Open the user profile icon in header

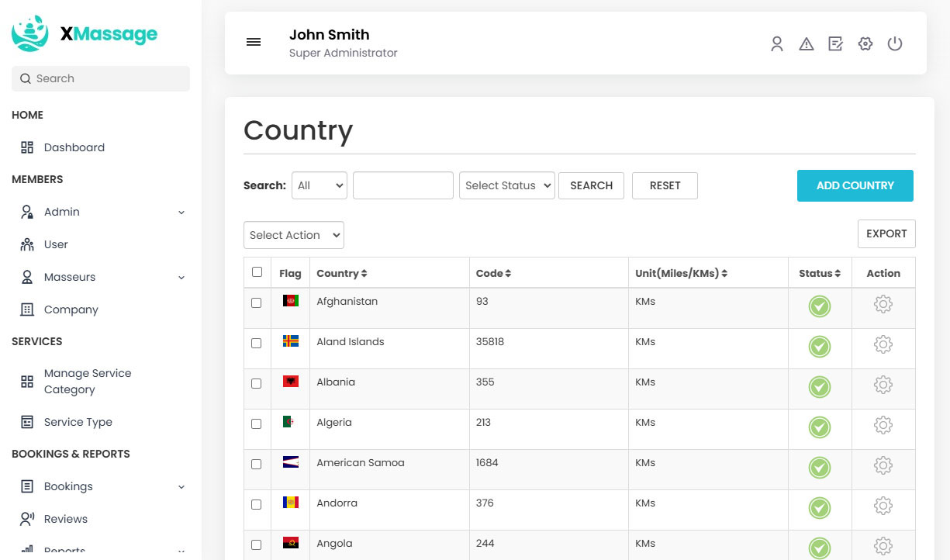click(776, 44)
